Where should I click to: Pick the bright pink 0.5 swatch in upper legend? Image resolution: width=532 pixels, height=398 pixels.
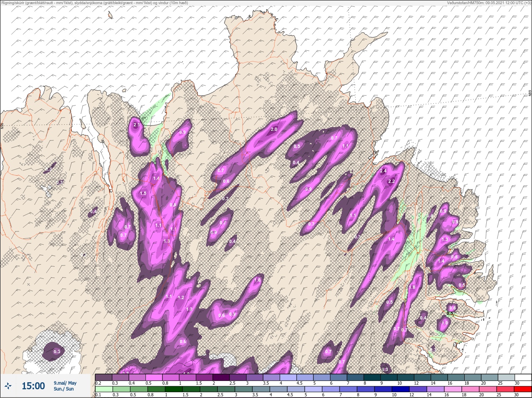click(x=155, y=377)
